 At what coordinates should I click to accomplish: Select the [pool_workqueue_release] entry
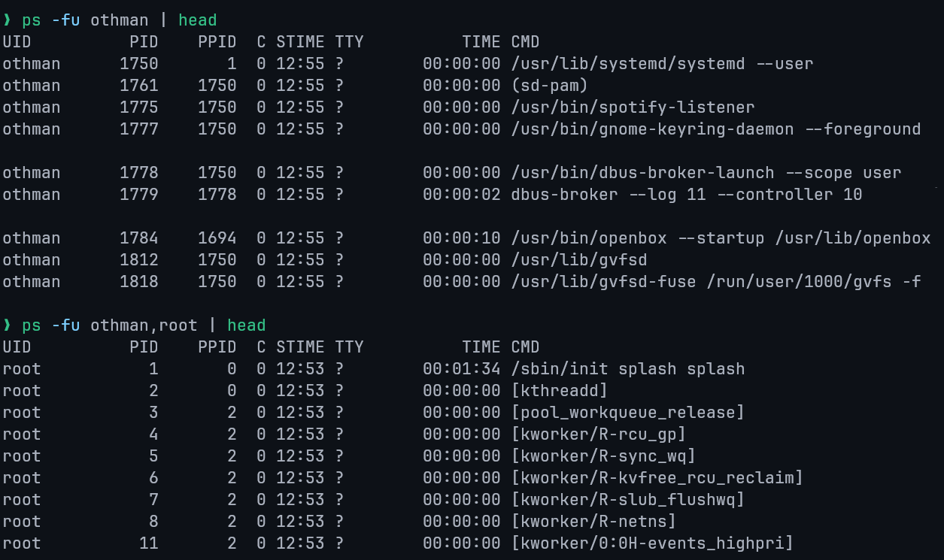pos(627,413)
